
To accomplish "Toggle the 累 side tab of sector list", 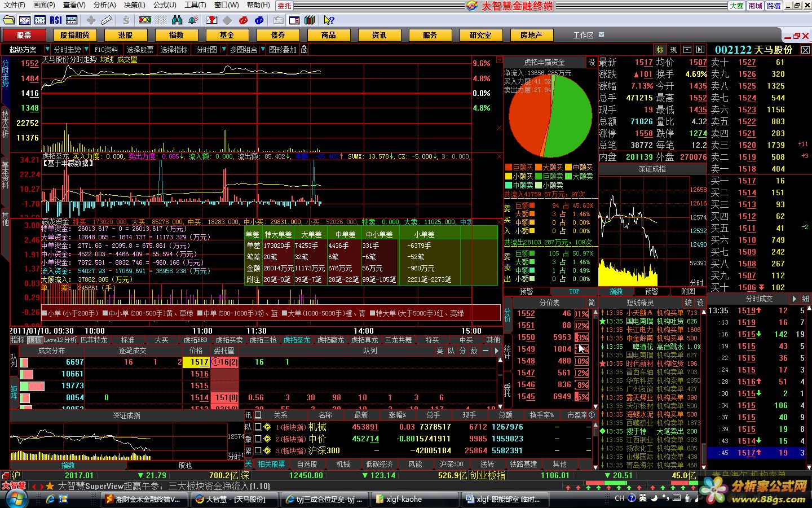I will [x=248, y=450].
